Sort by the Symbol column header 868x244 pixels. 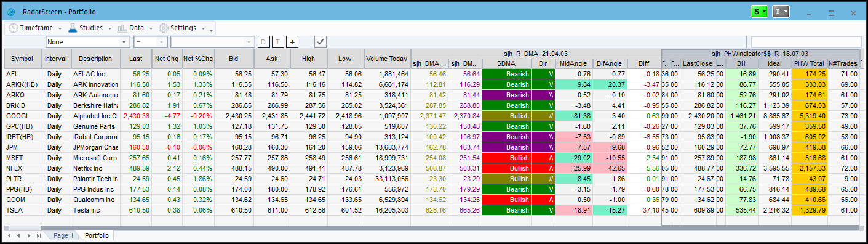tap(22, 59)
